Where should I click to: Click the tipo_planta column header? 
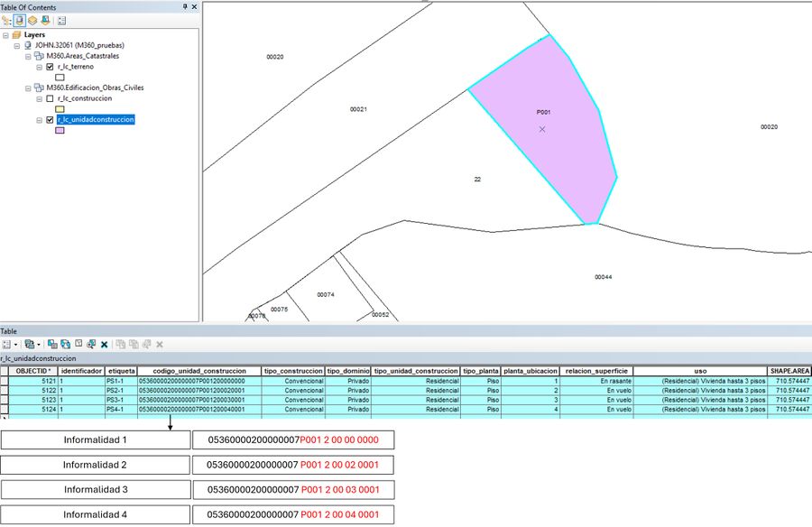click(481, 371)
